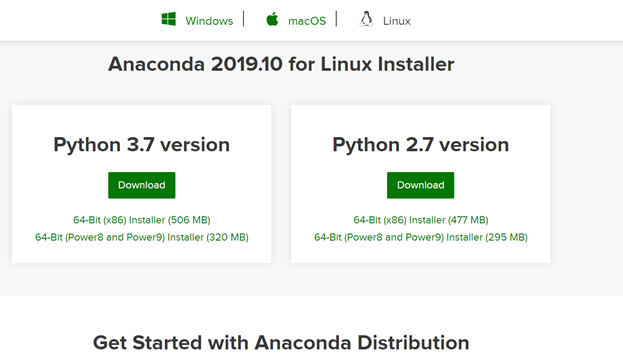
Task: Click the Python 3.7 version heading
Action: click(141, 145)
